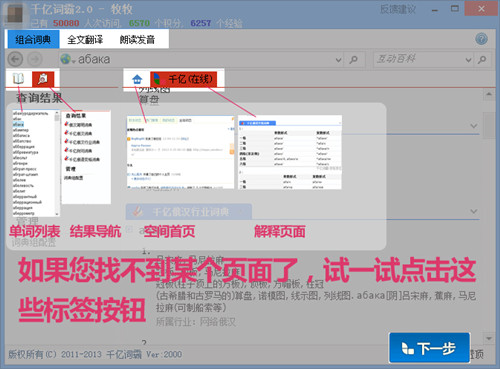Click the magnifier beside 互动百科 box
500x369 pixels.
pyautogui.click(x=482, y=60)
